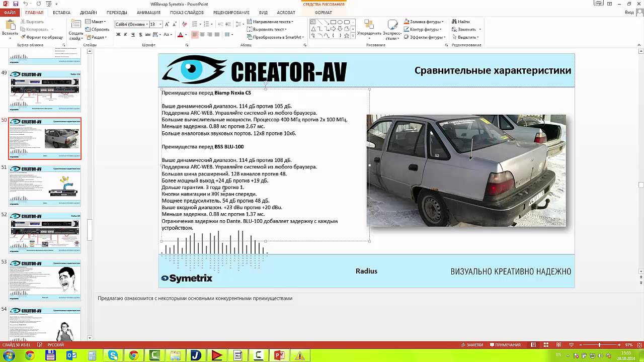644x362 pixels.
Task: Select the star shape in shapes gallery
Action: pyautogui.click(x=347, y=36)
